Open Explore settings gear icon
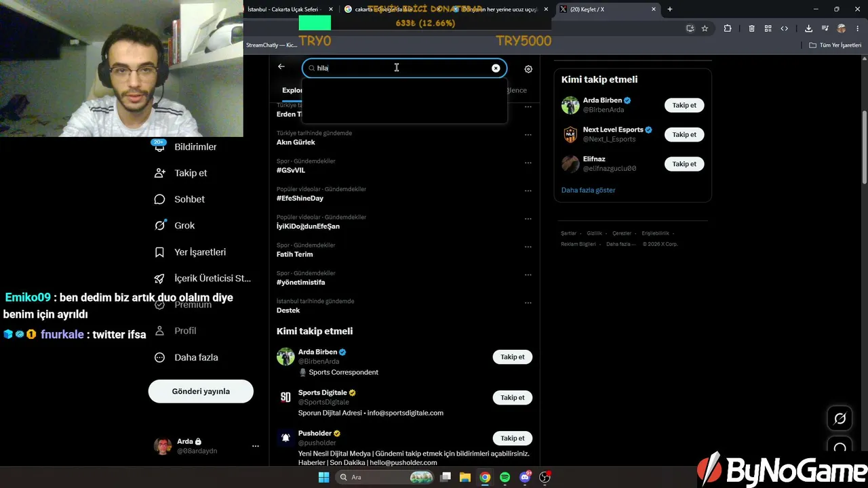Image resolution: width=868 pixels, height=488 pixels. [x=528, y=69]
